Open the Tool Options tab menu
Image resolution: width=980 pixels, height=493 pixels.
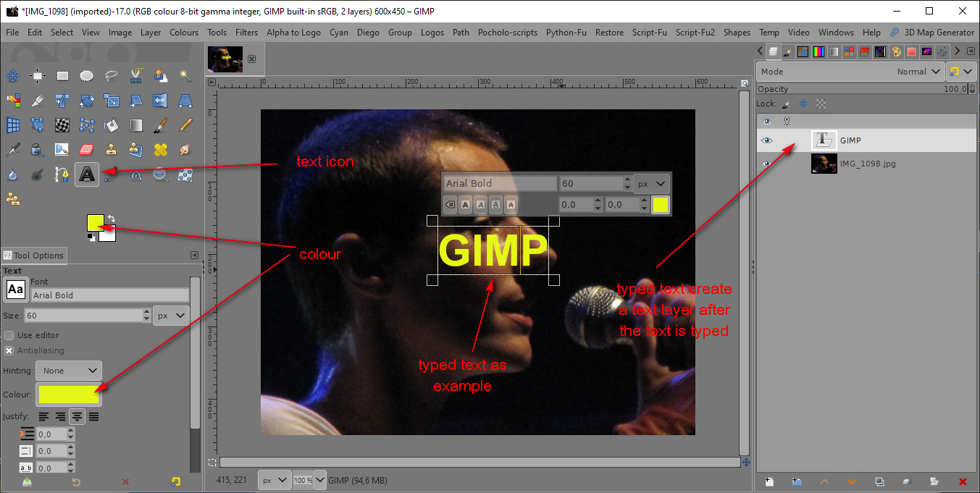pyautogui.click(x=194, y=255)
